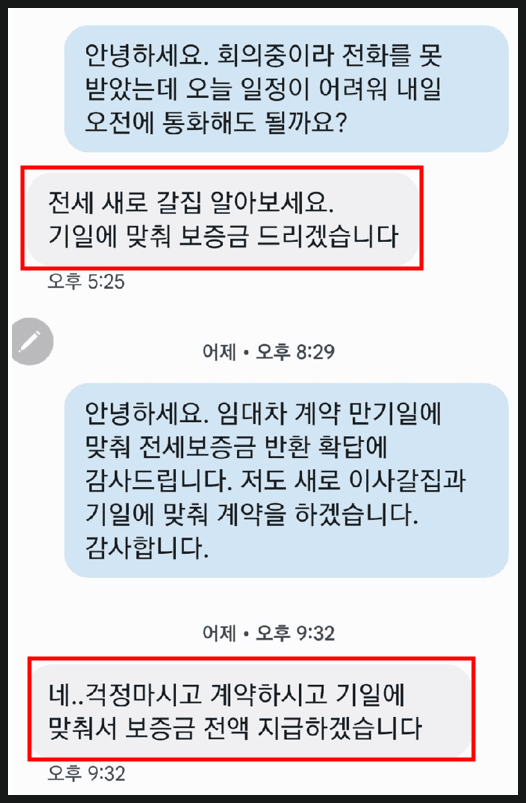Select the blue message about 임대차 계약 만기일
The image size is (526, 803).
(286, 480)
